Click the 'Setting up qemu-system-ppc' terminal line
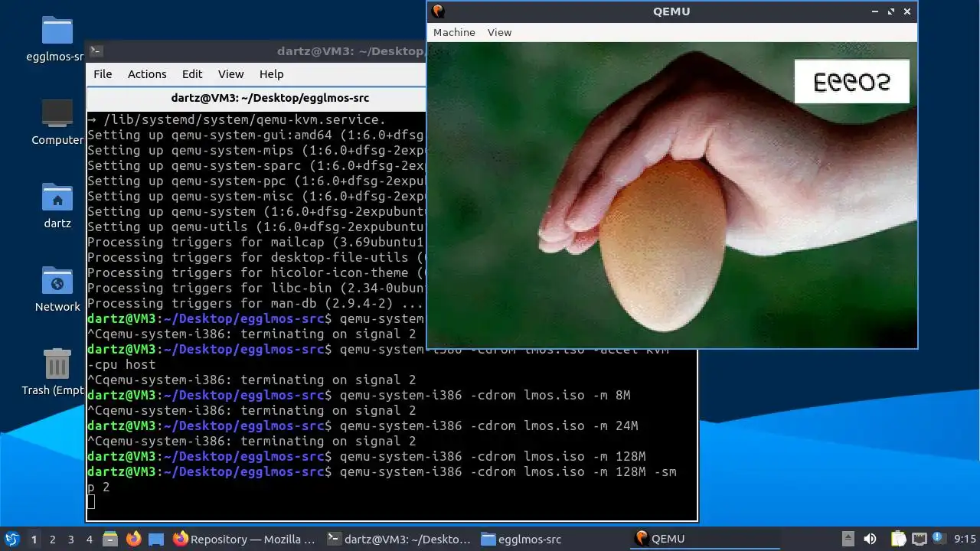The image size is (980, 551). pyautogui.click(x=256, y=181)
